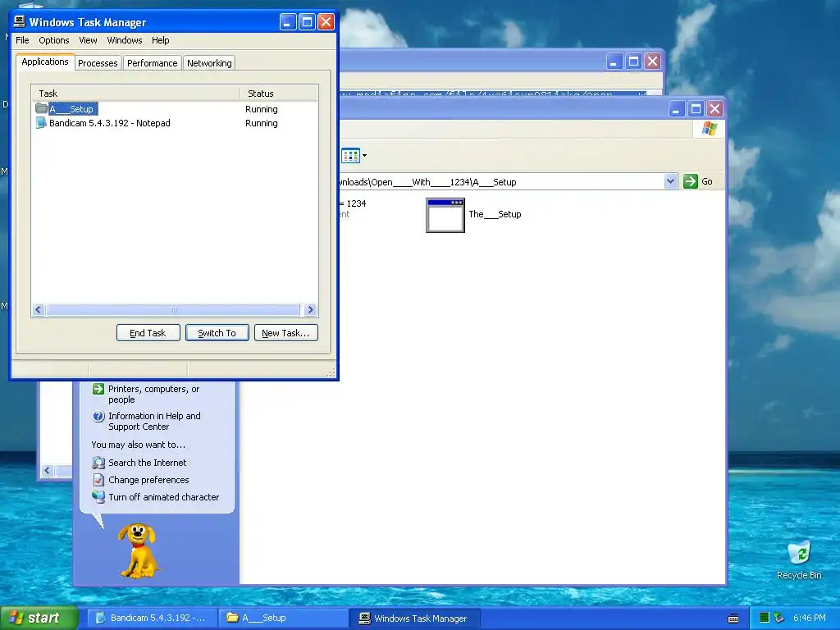The height and width of the screenshot is (630, 840).
Task: Click the 6:46 PM system clock
Action: click(x=809, y=618)
